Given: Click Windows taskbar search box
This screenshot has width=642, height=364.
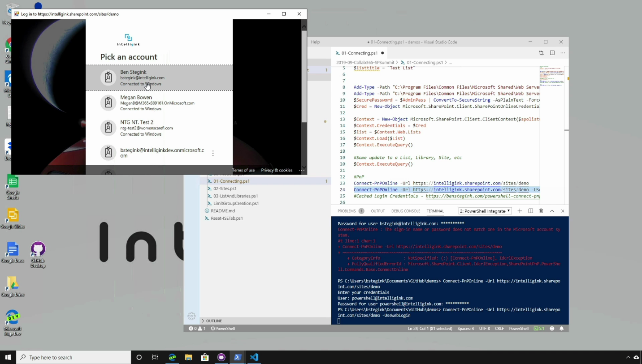Looking at the screenshot, I should tap(74, 357).
